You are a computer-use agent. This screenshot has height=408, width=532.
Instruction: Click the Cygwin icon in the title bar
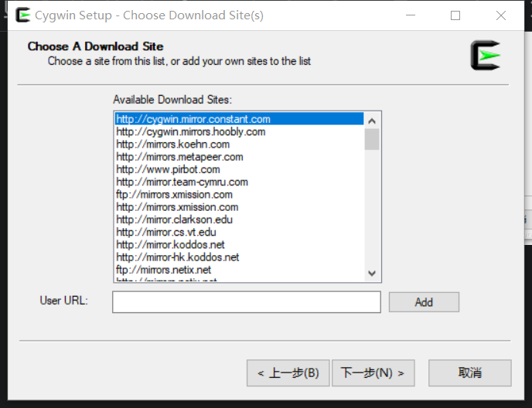(x=23, y=15)
